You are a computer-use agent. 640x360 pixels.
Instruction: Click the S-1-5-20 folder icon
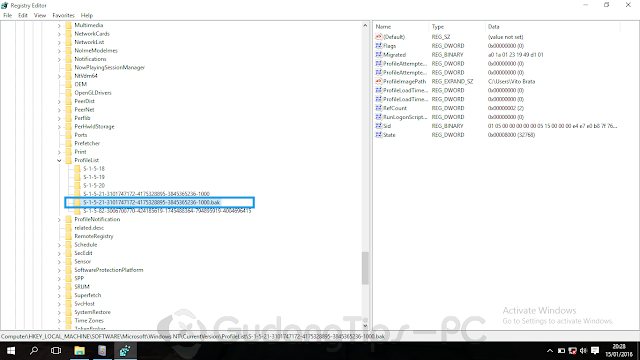coord(77,186)
